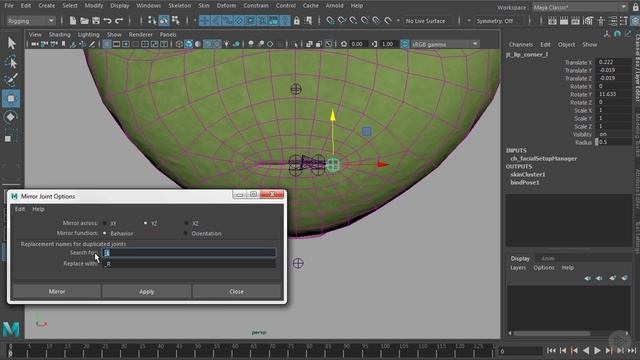
Task: Create a new scene from toolbar
Action: (x=73, y=21)
